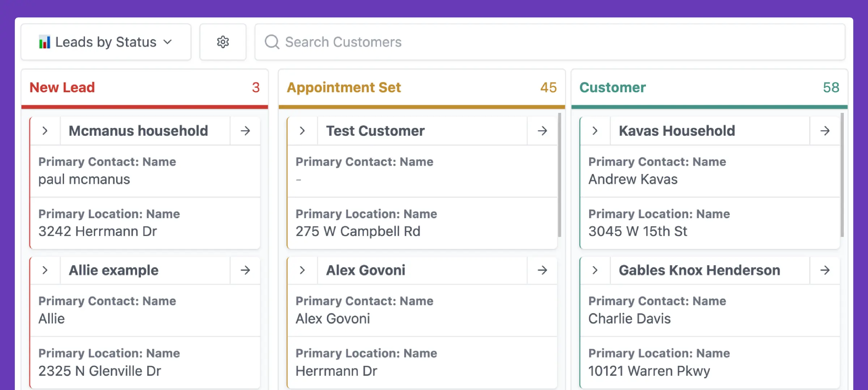The width and height of the screenshot is (868, 390).
Task: Open Mcmanus household via its arrow icon
Action: pyautogui.click(x=245, y=131)
